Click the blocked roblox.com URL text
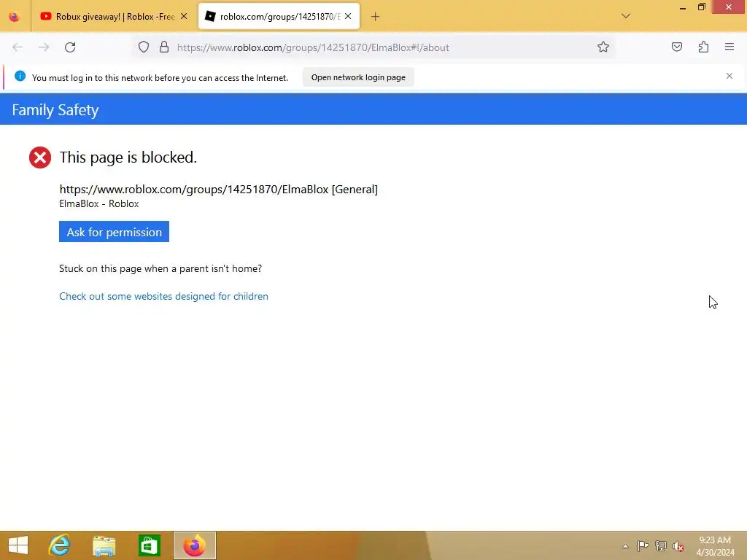 point(218,190)
